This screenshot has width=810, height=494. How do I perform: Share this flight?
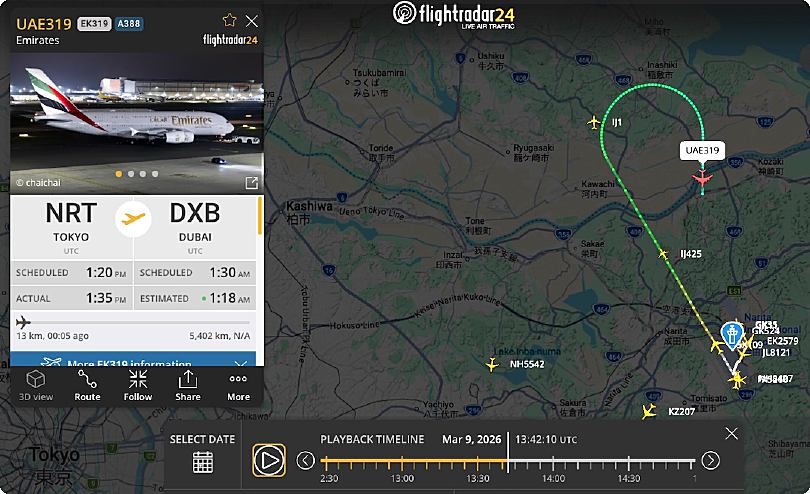[x=188, y=385]
